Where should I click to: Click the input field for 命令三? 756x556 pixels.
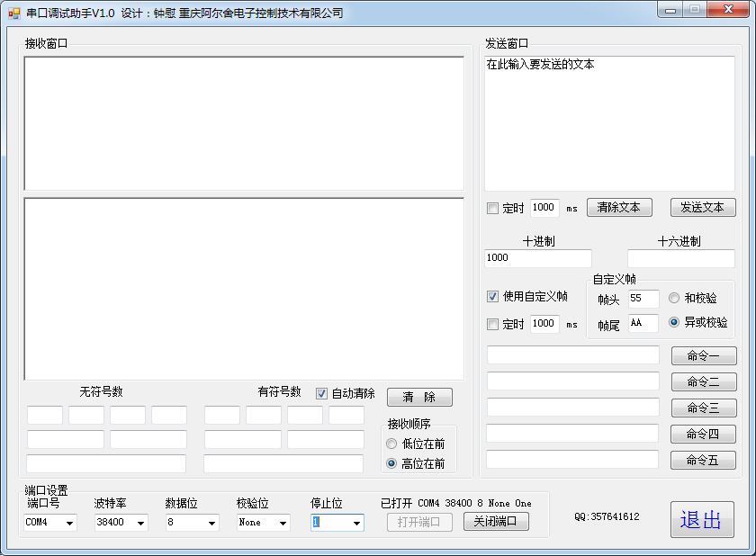[x=572, y=408]
